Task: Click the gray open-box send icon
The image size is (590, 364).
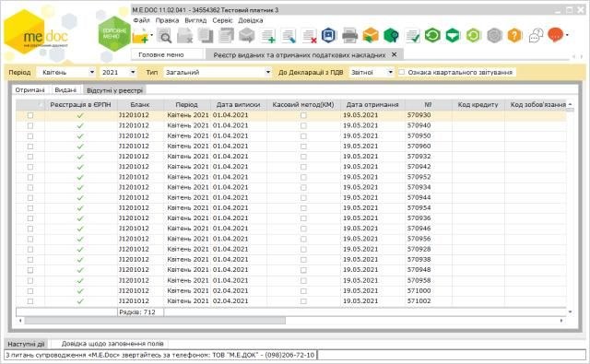Action: point(246,36)
